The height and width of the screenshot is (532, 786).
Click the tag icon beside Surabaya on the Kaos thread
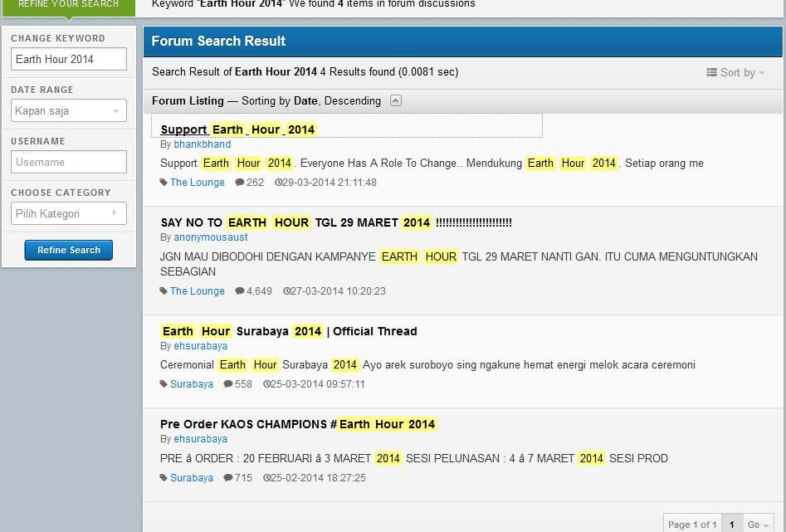165,477
